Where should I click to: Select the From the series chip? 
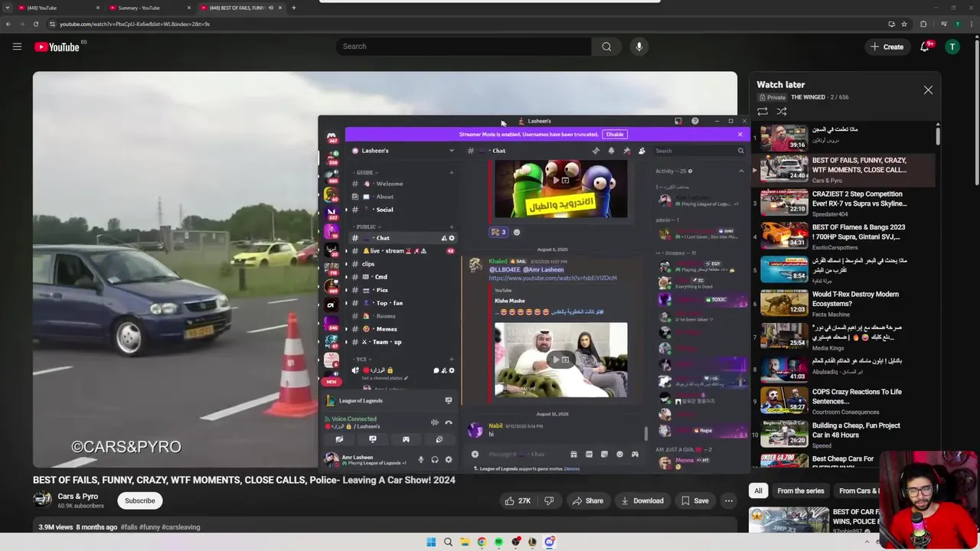(x=801, y=491)
